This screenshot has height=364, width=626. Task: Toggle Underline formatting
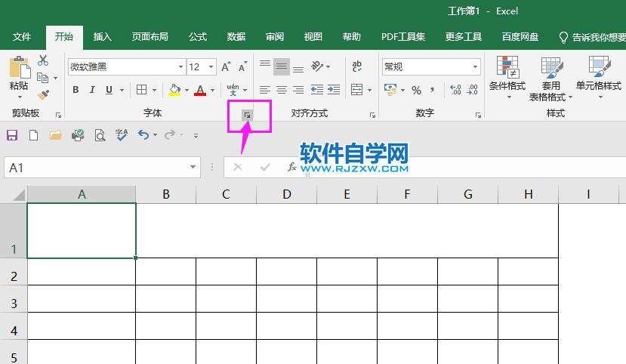click(x=109, y=90)
